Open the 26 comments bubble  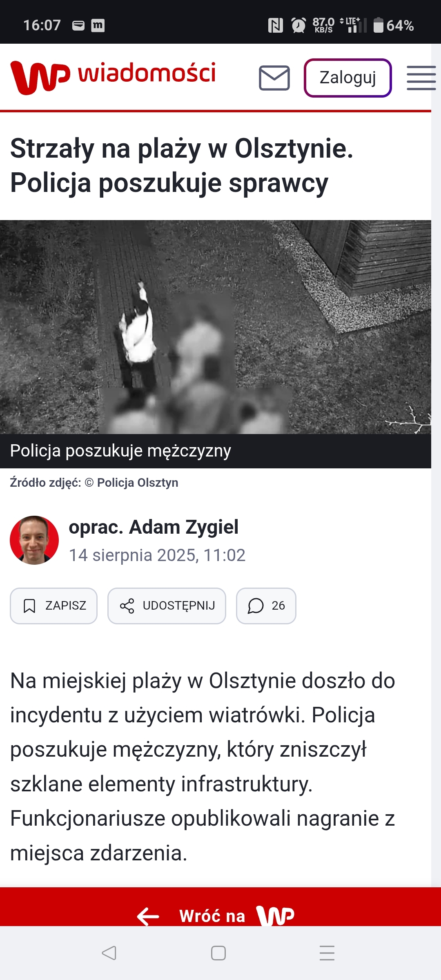pyautogui.click(x=266, y=606)
